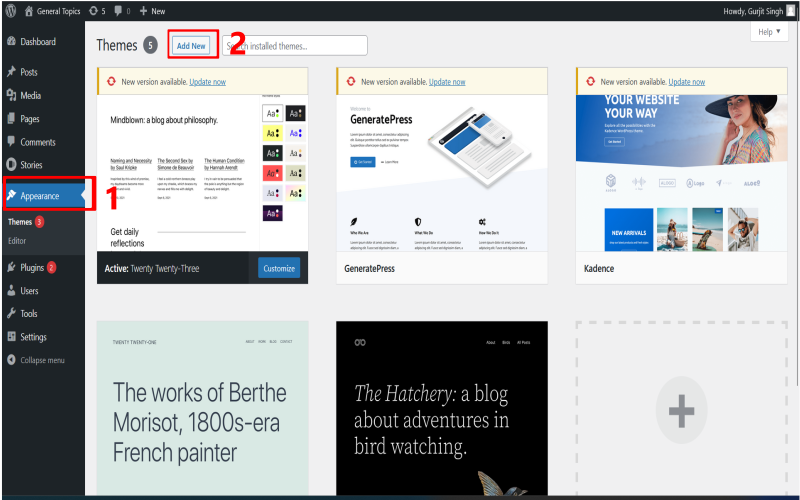Screen dimensions: 800x500
Task: Open the + New content dropdown
Action: (x=152, y=10)
